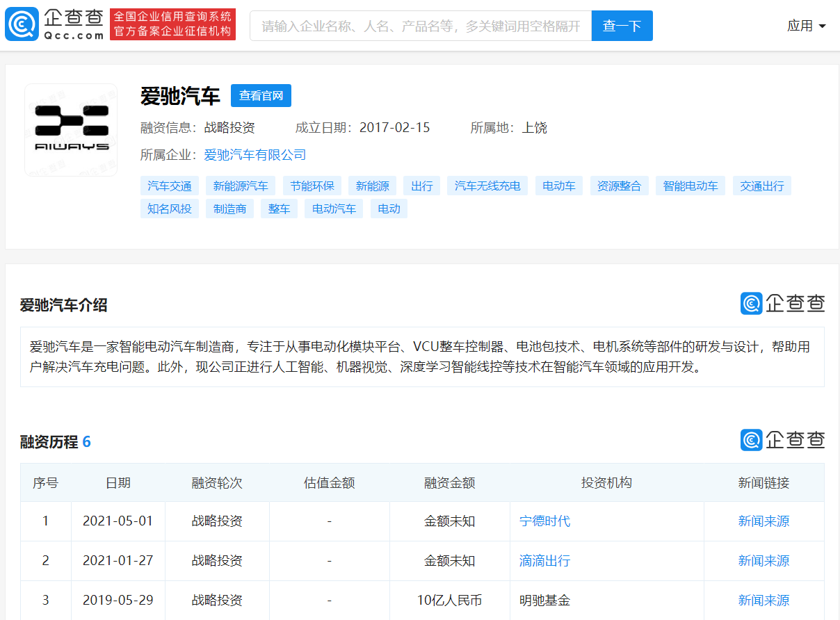Click the 融资轮次 column header
This screenshot has width=840, height=620.
(217, 483)
